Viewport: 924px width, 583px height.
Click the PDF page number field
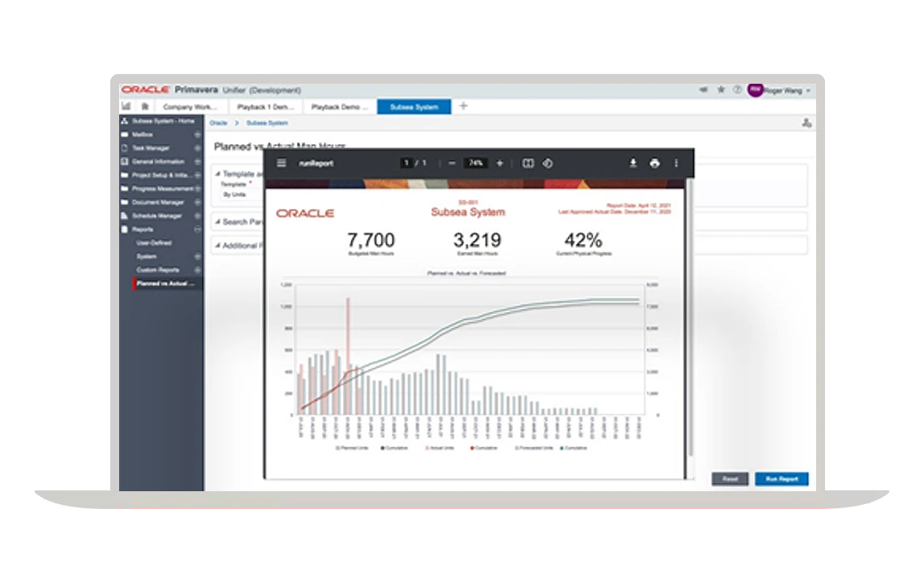(x=407, y=163)
